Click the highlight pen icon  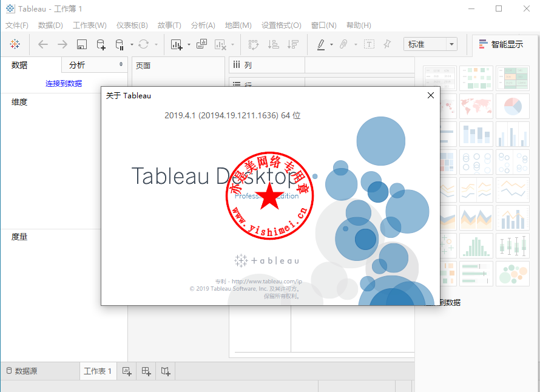(321, 44)
